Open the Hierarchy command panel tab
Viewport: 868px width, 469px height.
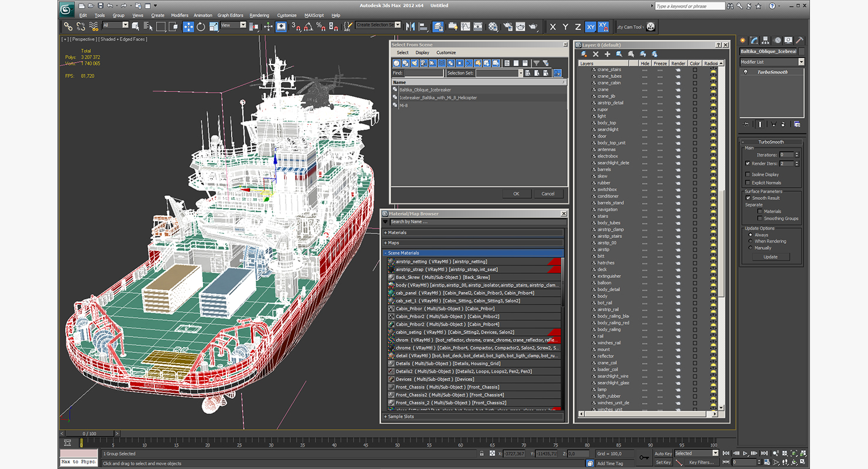point(767,40)
